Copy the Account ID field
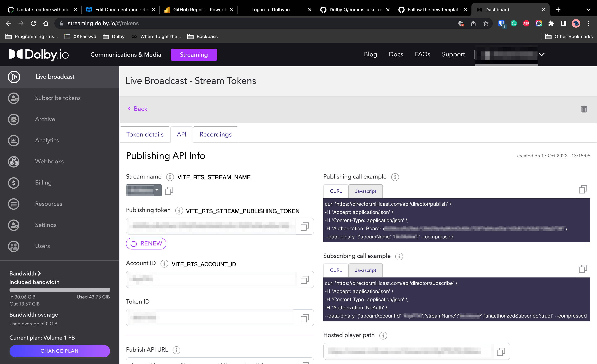Image resolution: width=597 pixels, height=364 pixels. (x=305, y=280)
